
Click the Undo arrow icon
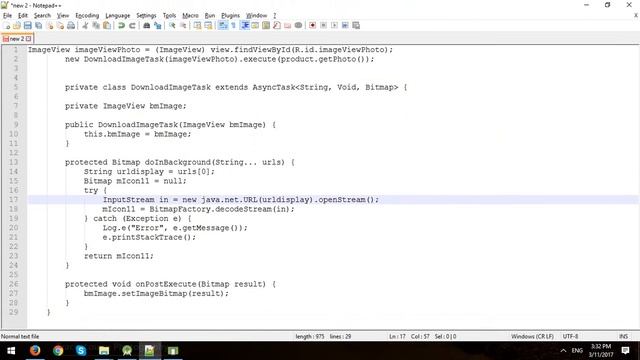click(121, 25)
